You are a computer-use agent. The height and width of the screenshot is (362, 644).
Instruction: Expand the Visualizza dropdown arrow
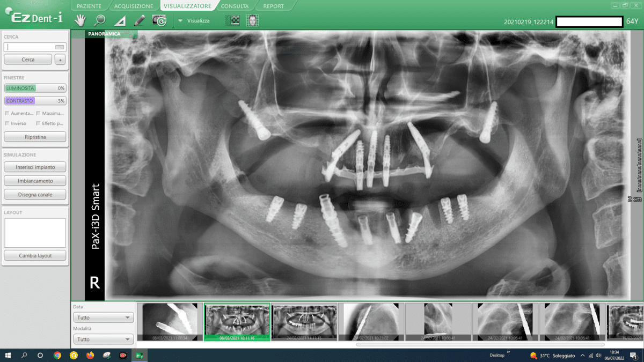click(x=180, y=21)
